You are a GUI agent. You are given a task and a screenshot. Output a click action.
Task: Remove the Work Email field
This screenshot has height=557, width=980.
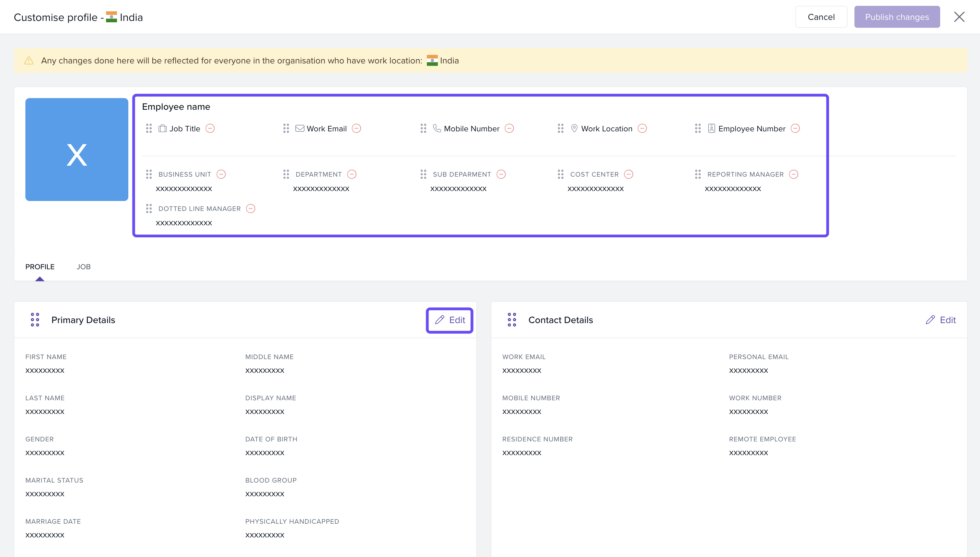356,129
